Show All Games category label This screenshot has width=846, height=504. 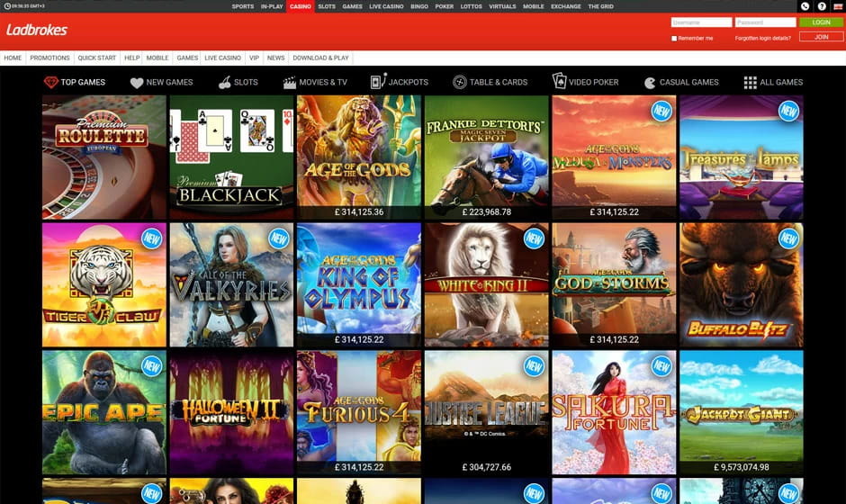[x=781, y=82]
